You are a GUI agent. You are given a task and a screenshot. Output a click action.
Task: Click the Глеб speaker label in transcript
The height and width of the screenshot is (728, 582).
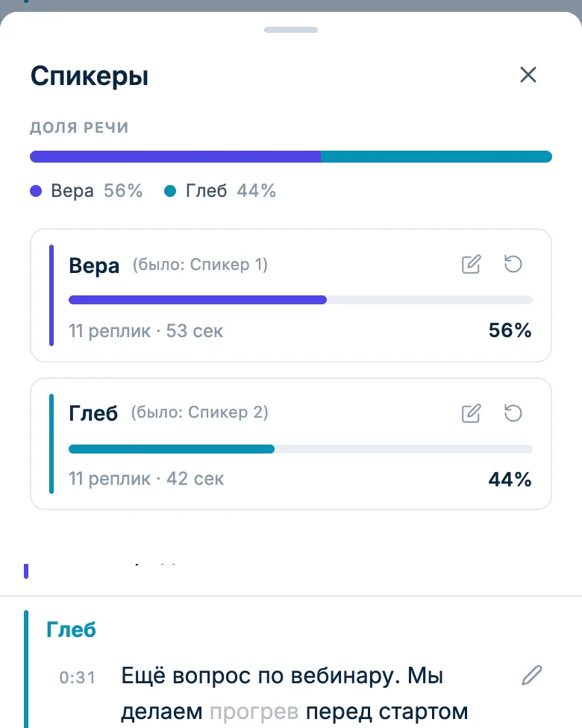pos(71,630)
